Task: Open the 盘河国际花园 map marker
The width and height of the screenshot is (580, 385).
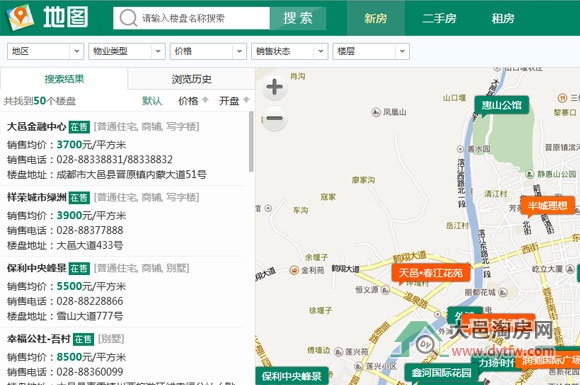Action: [x=442, y=373]
